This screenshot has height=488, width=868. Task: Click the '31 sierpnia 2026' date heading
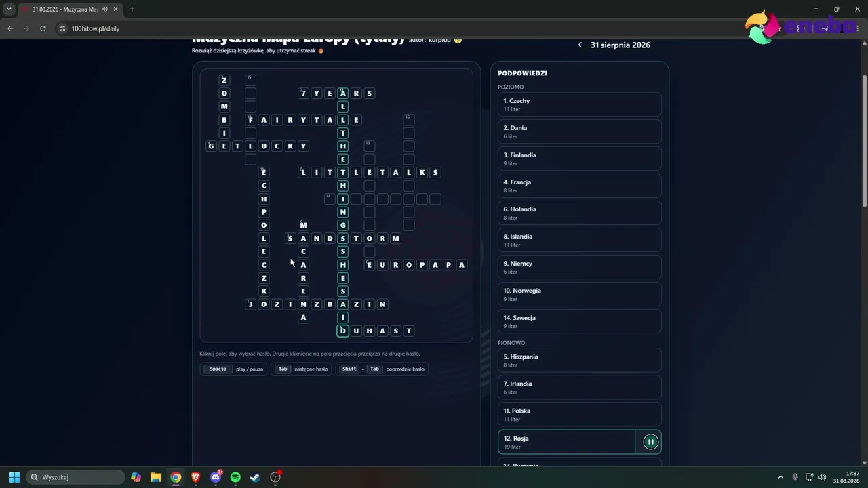620,45
